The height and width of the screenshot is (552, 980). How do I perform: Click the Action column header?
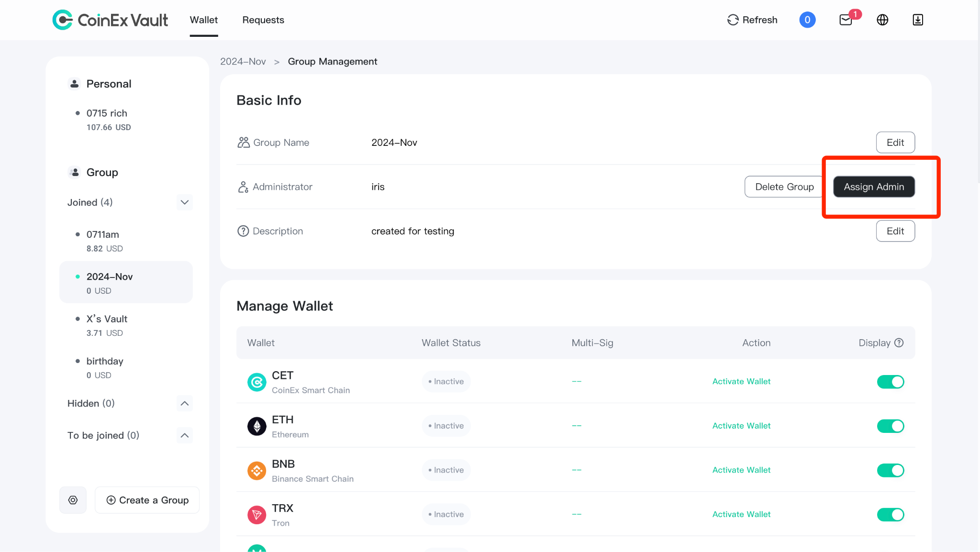click(756, 342)
